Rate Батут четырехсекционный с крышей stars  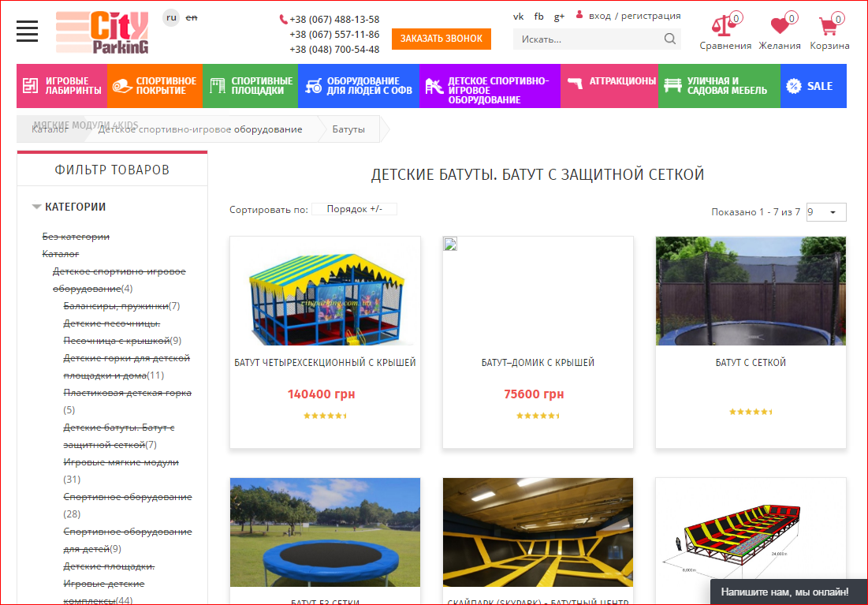pos(325,416)
